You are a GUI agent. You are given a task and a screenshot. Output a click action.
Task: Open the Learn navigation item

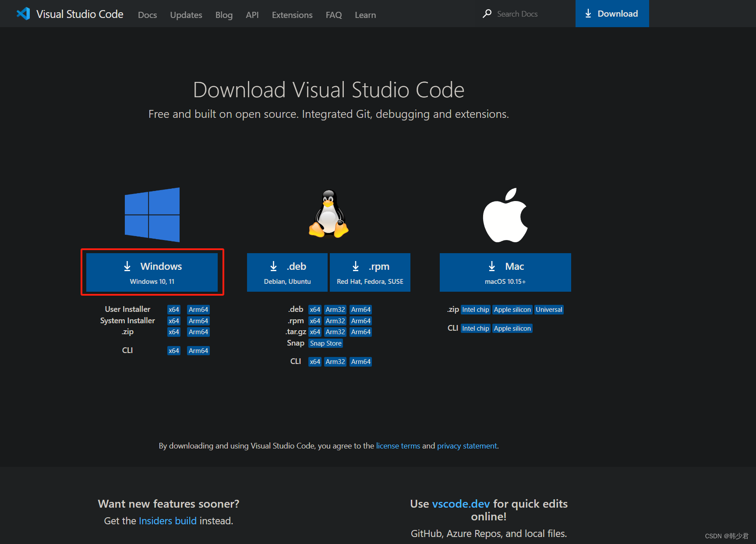(x=365, y=15)
